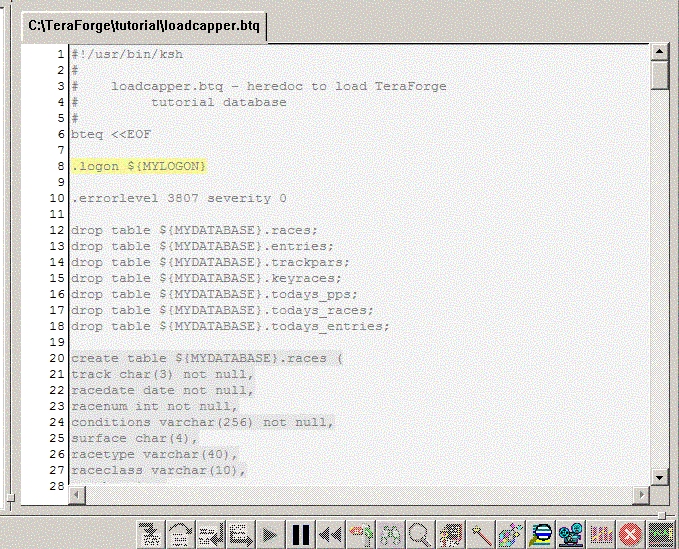Image resolution: width=679 pixels, height=549 pixels.
Task: Click the binoculars find icon
Action: pos(391,535)
